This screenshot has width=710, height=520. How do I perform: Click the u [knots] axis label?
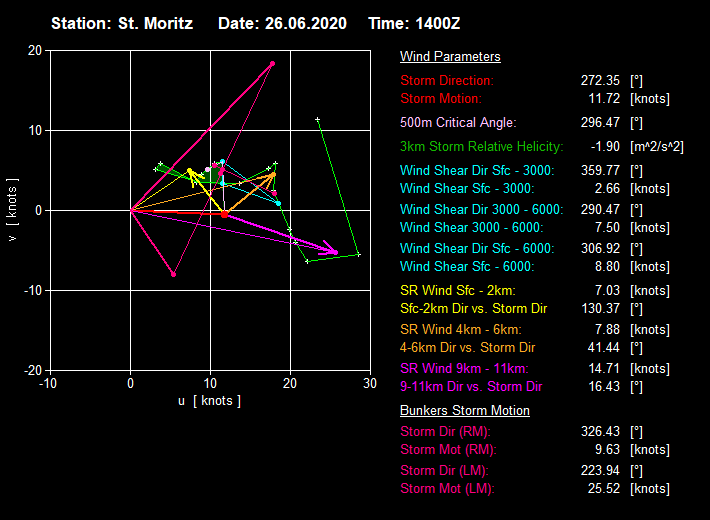pos(209,401)
